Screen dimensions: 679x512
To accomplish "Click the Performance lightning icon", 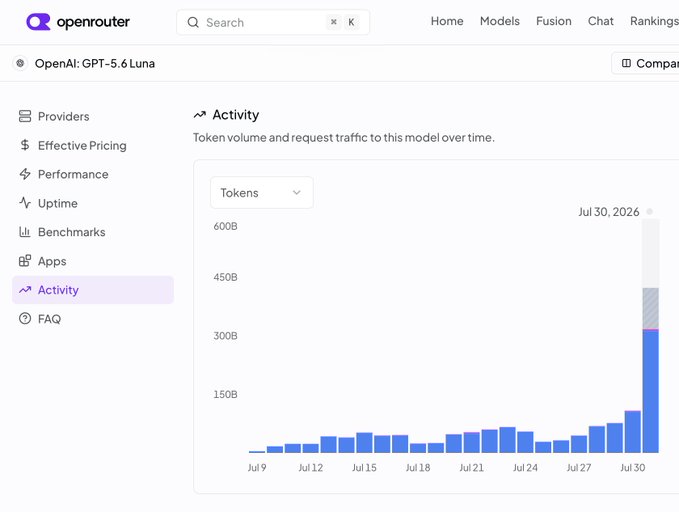I will click(25, 174).
